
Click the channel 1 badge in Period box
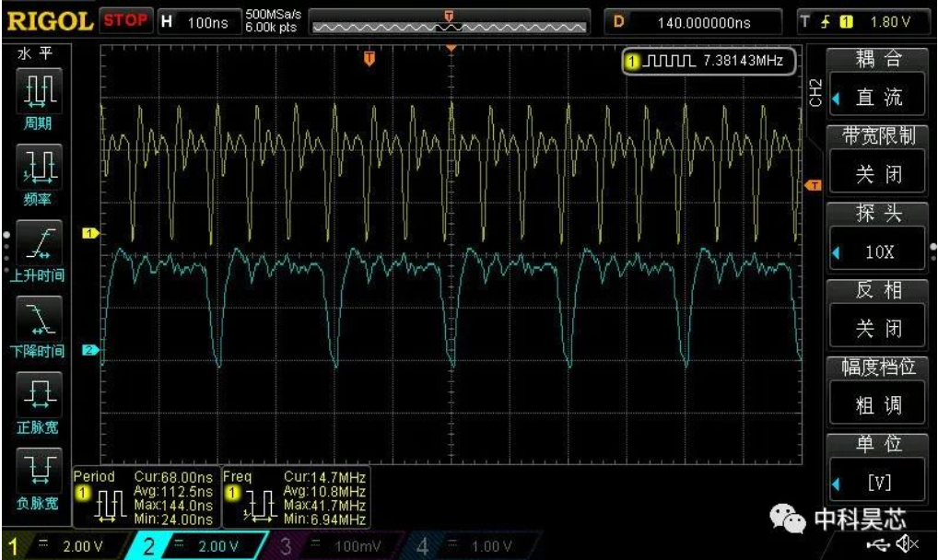[82, 493]
